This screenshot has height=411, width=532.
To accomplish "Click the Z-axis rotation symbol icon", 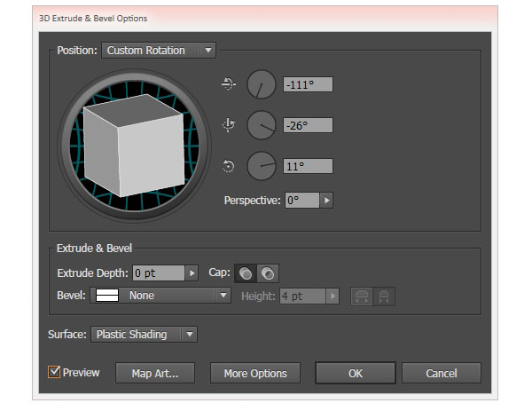I will pyautogui.click(x=229, y=166).
